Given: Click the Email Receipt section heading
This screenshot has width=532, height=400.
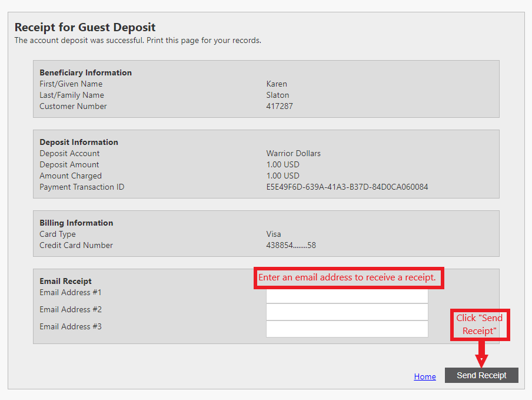Looking at the screenshot, I should pos(65,281).
